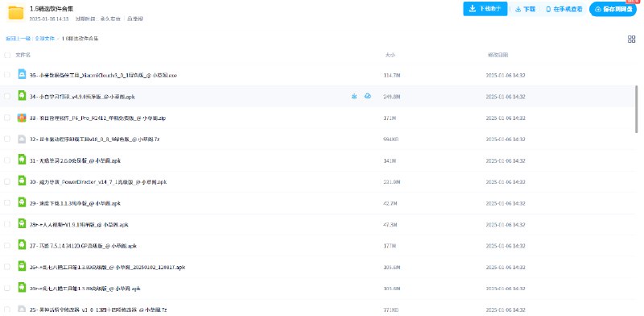
Task: Sort by the 修改日期 column header
Action: (497, 55)
